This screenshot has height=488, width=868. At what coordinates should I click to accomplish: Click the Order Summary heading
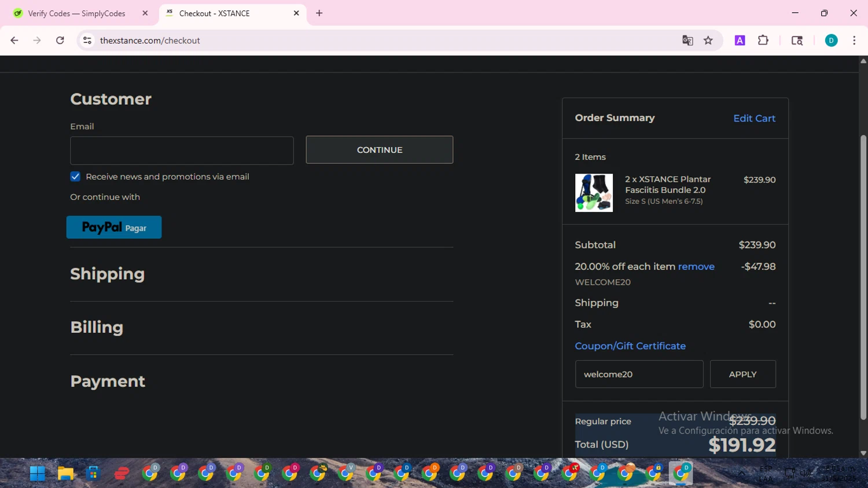(615, 118)
